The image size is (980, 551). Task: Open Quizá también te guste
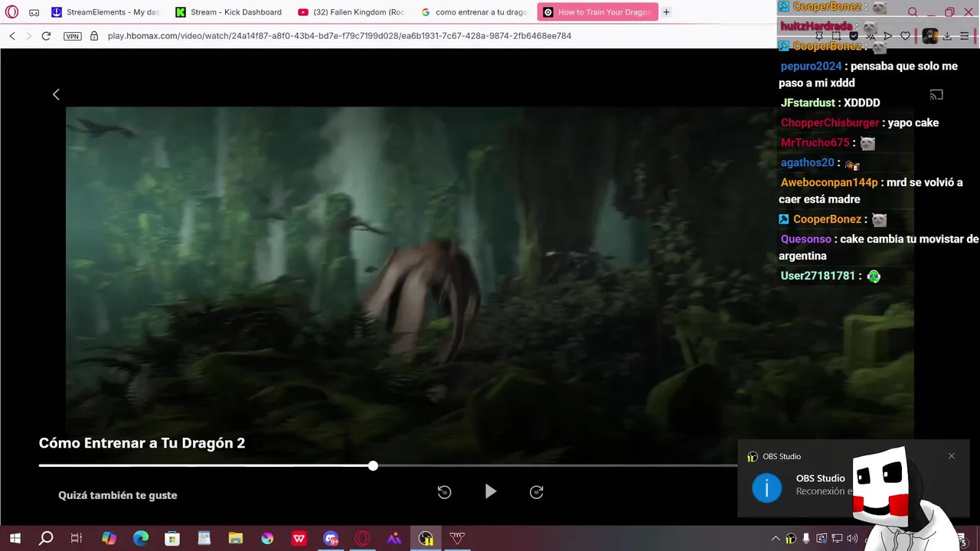coord(118,495)
